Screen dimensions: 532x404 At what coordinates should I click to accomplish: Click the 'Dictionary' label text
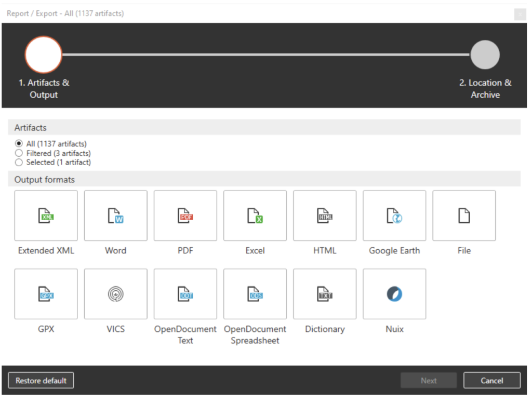tap(325, 329)
